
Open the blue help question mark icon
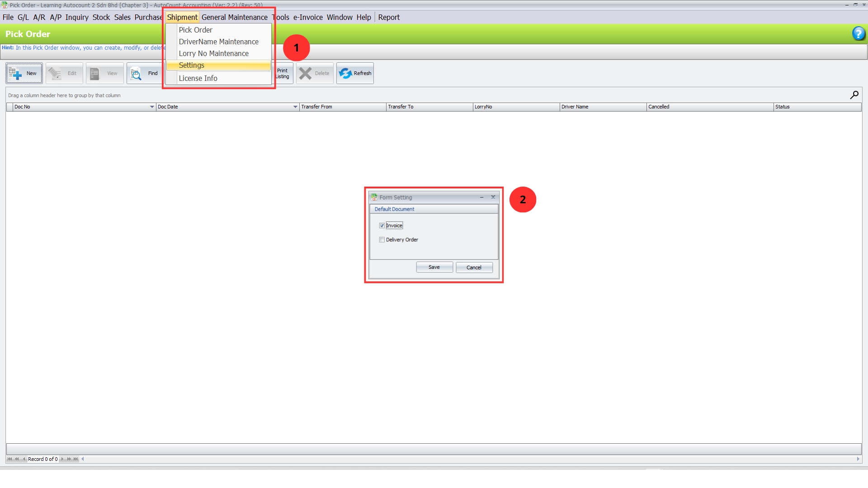tap(859, 33)
